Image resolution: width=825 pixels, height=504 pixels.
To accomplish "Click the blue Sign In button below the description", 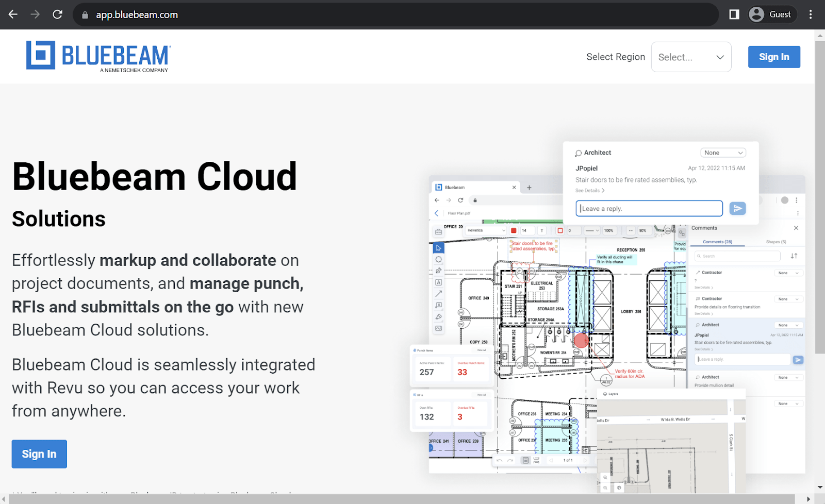I will (39, 454).
